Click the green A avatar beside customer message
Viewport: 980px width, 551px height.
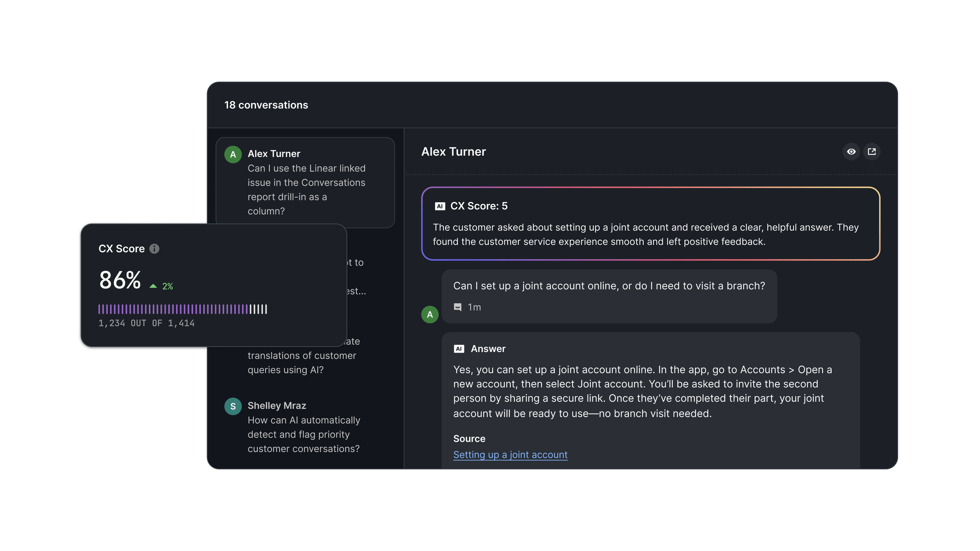pos(430,315)
